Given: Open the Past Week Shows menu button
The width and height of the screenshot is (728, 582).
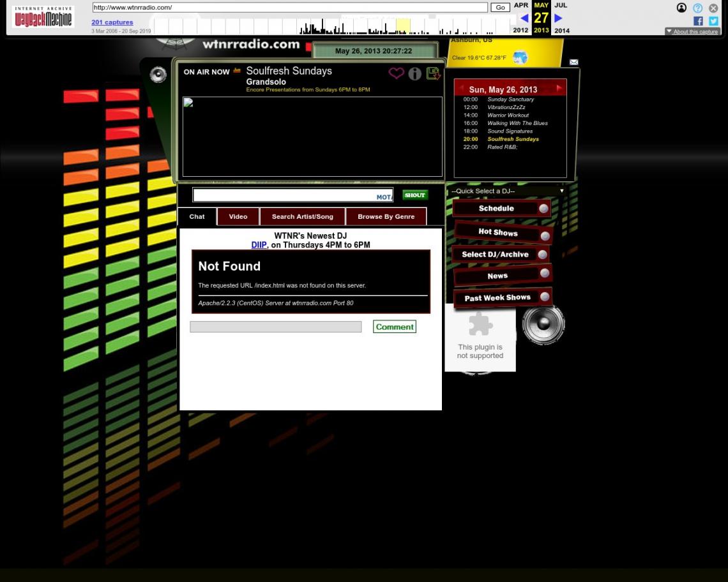Looking at the screenshot, I should click(503, 297).
